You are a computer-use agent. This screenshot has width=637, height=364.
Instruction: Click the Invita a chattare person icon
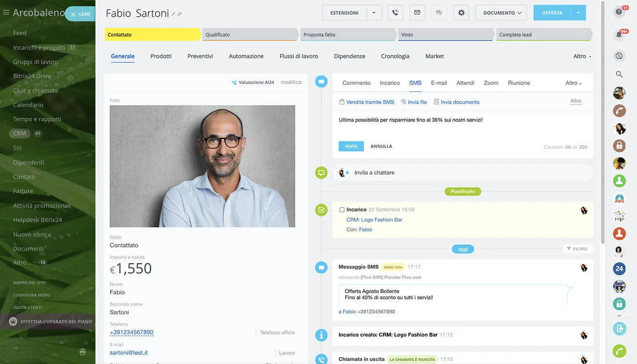pos(344,173)
